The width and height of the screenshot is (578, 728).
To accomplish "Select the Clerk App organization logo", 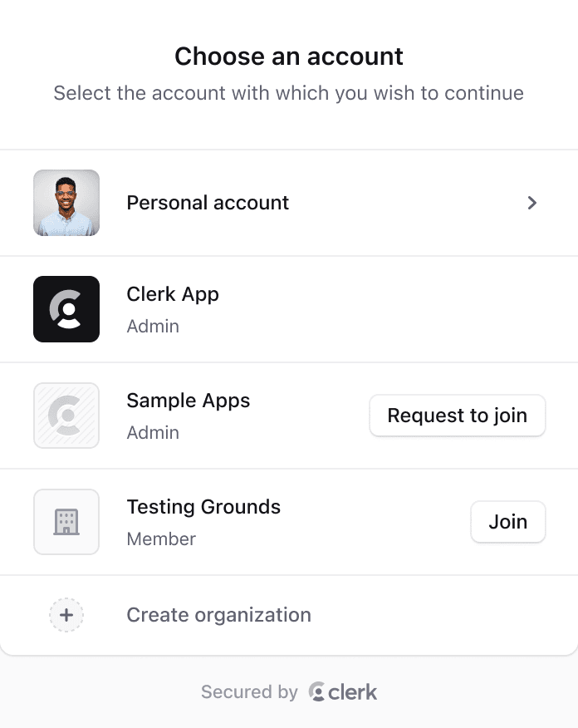I will tap(66, 309).
